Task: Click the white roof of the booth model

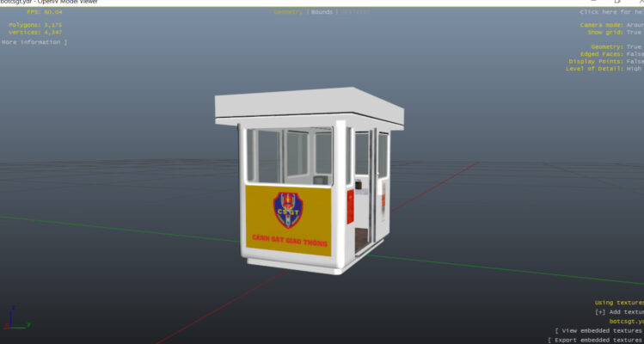Action: (x=310, y=103)
